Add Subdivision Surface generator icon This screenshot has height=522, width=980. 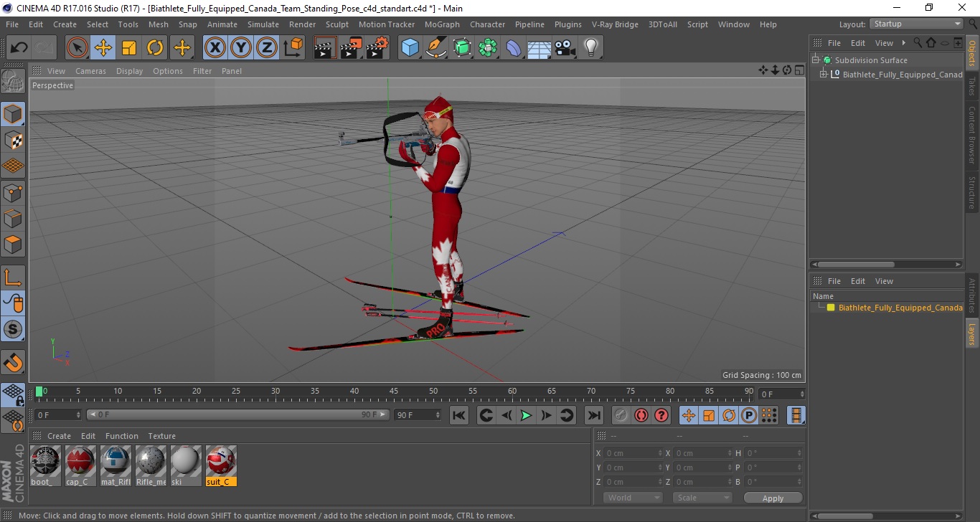point(463,48)
